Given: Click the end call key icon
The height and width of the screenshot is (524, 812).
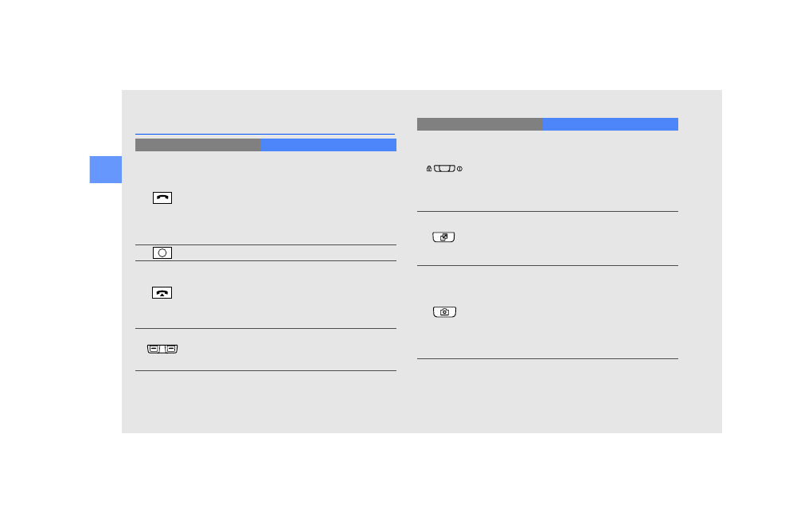Looking at the screenshot, I should pos(162,293).
